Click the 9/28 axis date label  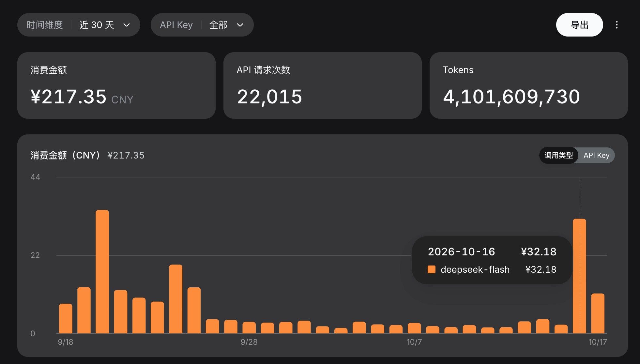pyautogui.click(x=249, y=342)
